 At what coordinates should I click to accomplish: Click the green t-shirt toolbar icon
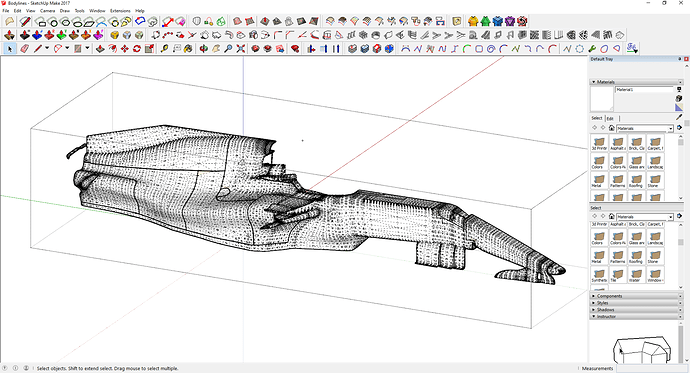[485, 21]
